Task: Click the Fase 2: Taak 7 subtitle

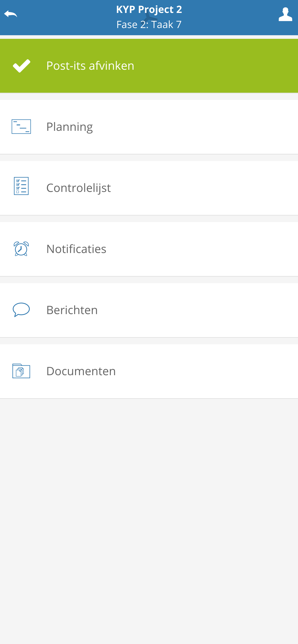Action: (x=149, y=24)
